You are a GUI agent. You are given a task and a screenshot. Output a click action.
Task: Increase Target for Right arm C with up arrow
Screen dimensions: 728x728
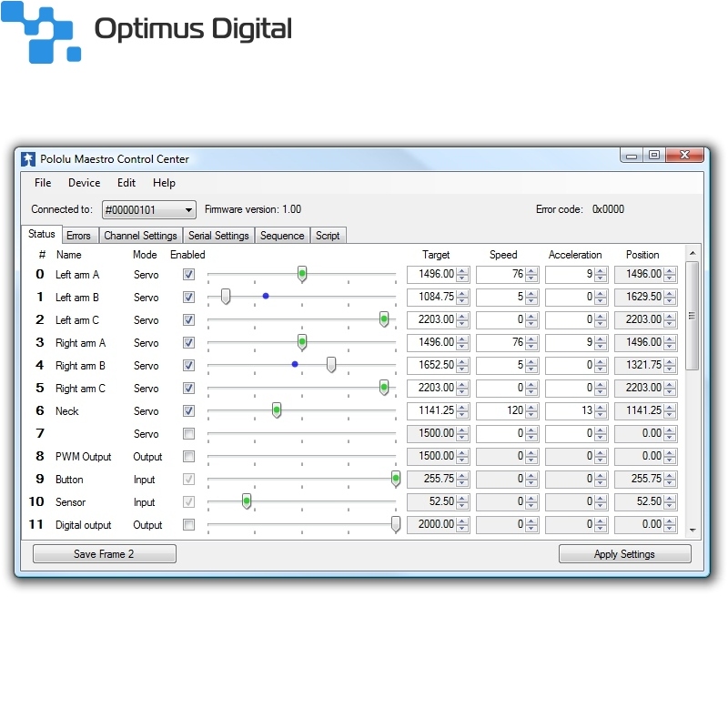coord(462,384)
